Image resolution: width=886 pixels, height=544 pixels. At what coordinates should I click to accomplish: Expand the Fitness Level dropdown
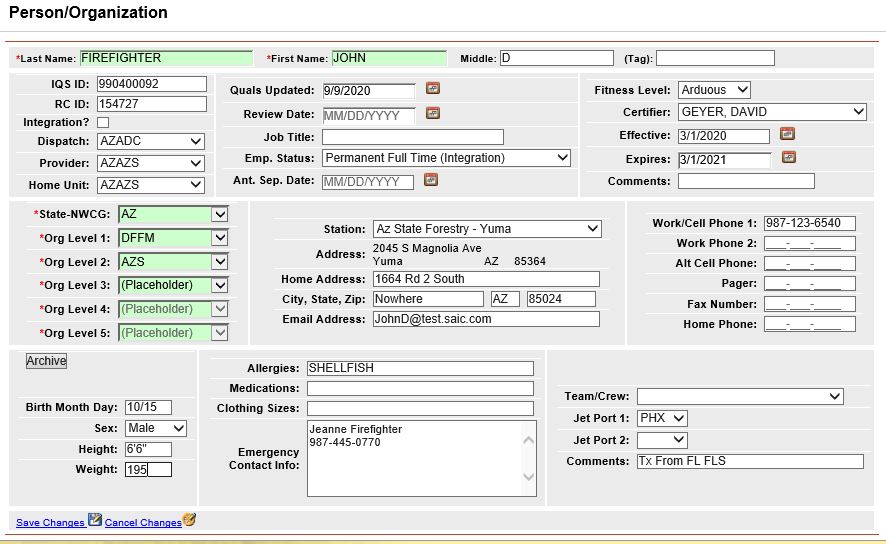(714, 90)
